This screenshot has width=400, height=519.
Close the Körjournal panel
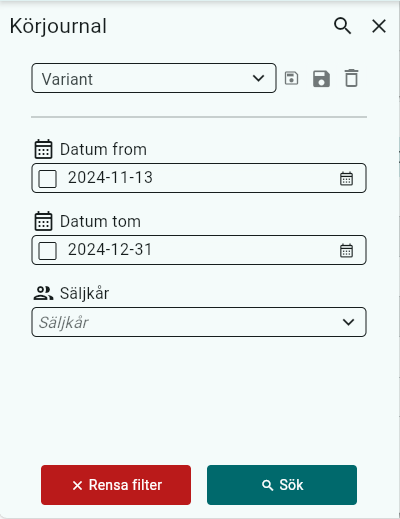pos(379,26)
